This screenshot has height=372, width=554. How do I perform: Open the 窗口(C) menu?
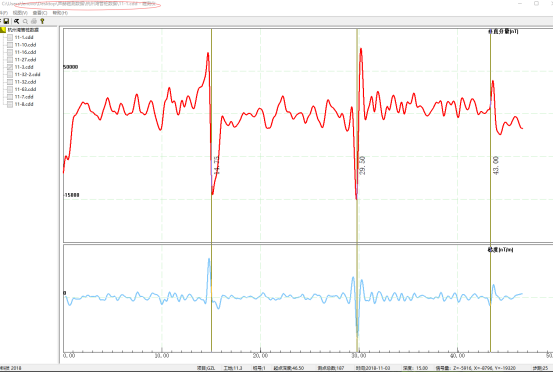40,13
